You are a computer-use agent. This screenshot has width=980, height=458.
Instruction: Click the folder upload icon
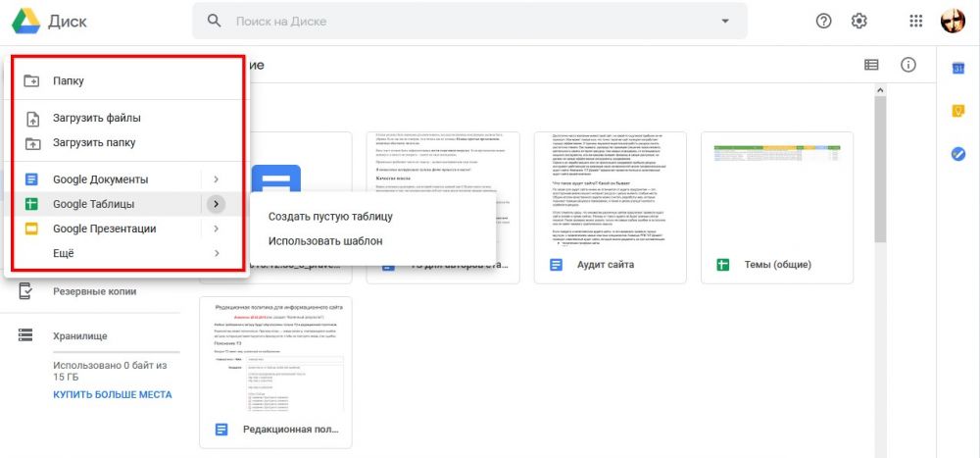point(32,142)
